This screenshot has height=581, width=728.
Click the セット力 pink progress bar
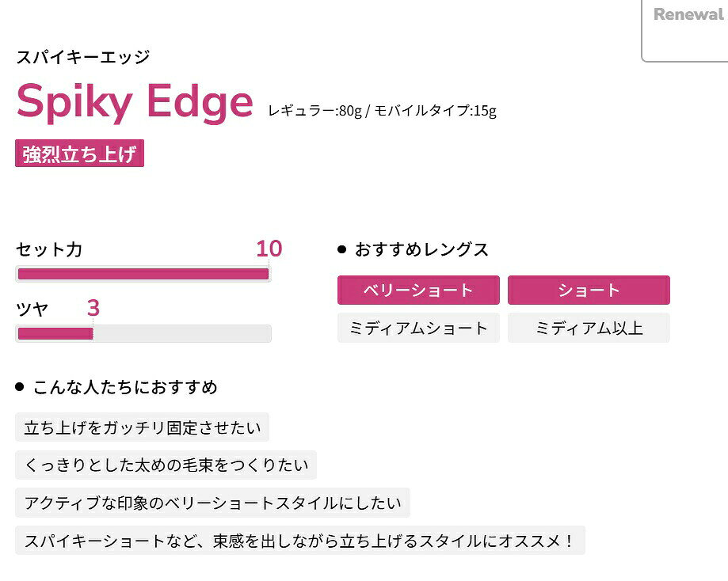[x=143, y=274]
